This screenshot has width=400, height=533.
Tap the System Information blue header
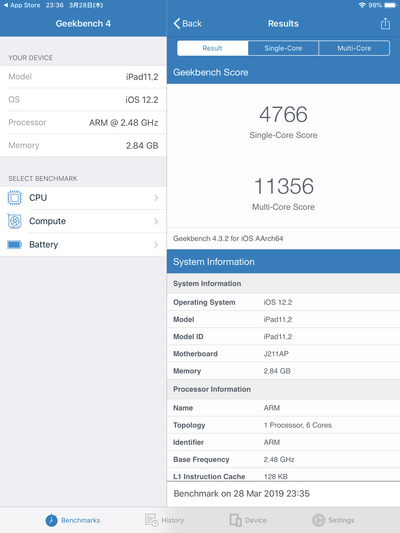[283, 262]
